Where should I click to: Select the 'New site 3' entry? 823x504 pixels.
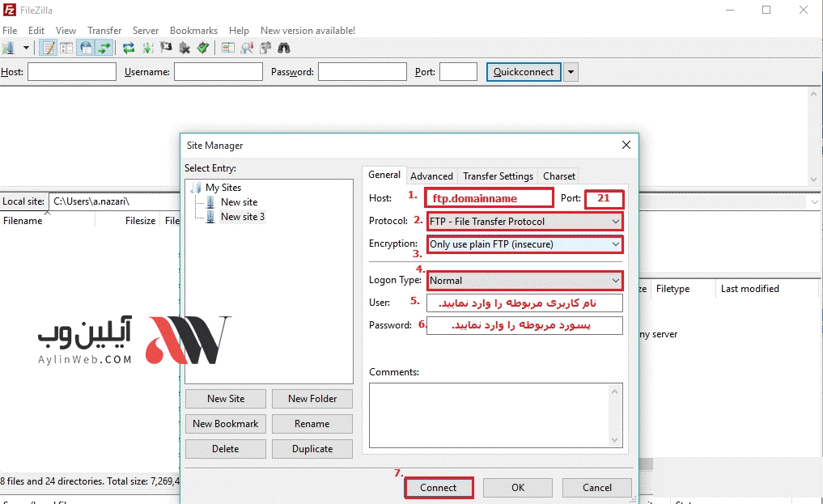pos(243,217)
